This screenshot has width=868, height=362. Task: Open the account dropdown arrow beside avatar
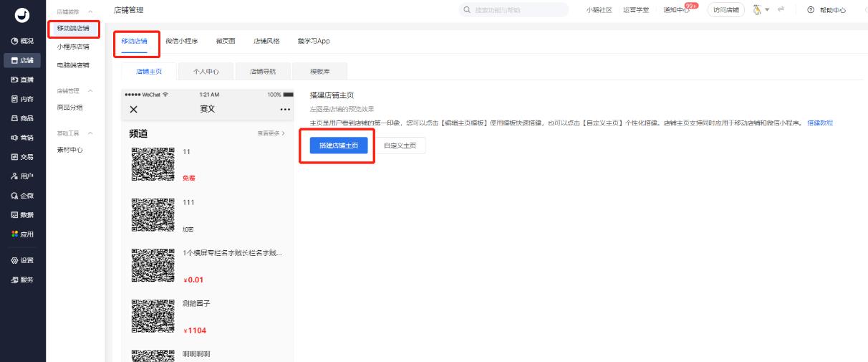click(x=767, y=10)
